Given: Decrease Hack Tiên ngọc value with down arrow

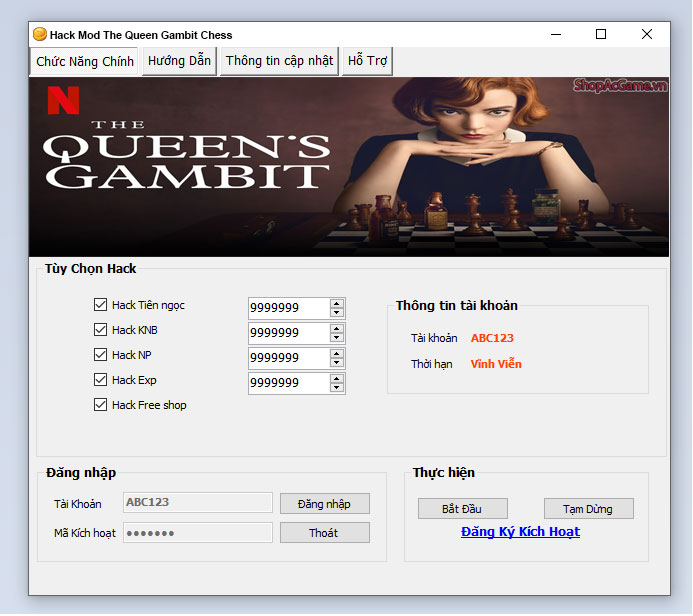Looking at the screenshot, I should click(337, 312).
